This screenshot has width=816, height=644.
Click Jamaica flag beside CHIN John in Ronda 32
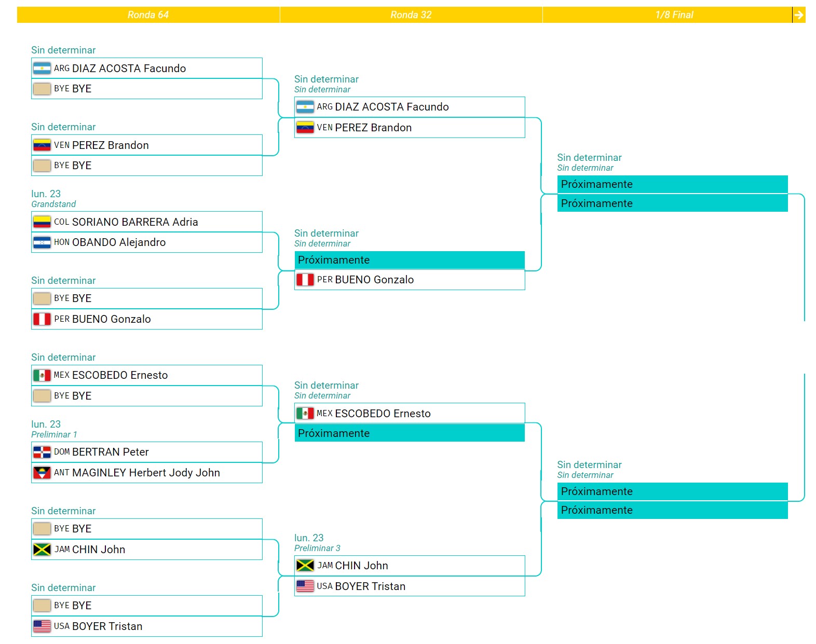pyautogui.click(x=305, y=566)
